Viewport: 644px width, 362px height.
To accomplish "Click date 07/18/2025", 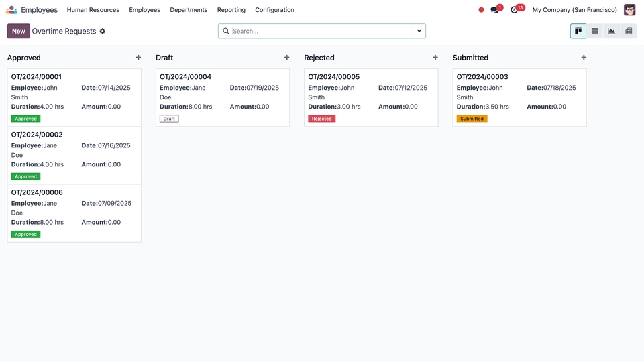I will click(559, 88).
